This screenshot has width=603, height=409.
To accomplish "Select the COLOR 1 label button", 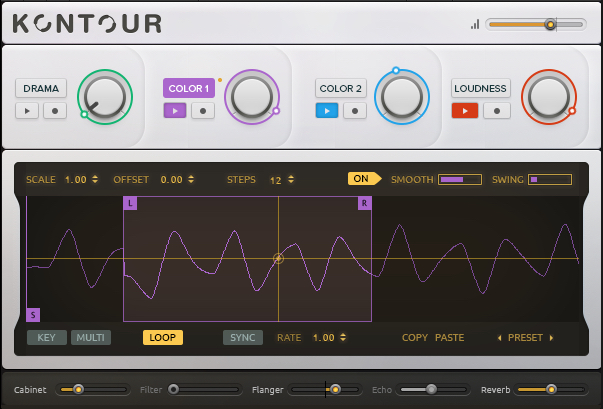I will click(189, 88).
